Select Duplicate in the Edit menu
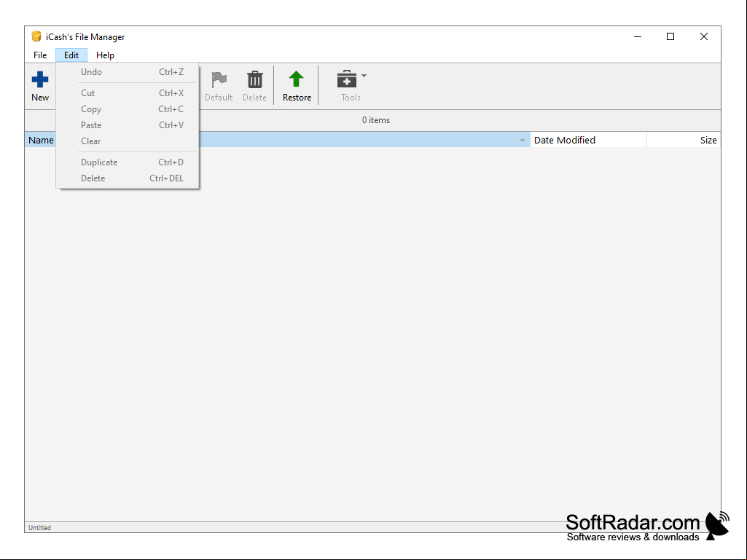Screen dimensions: 747x560 click(x=128, y=162)
